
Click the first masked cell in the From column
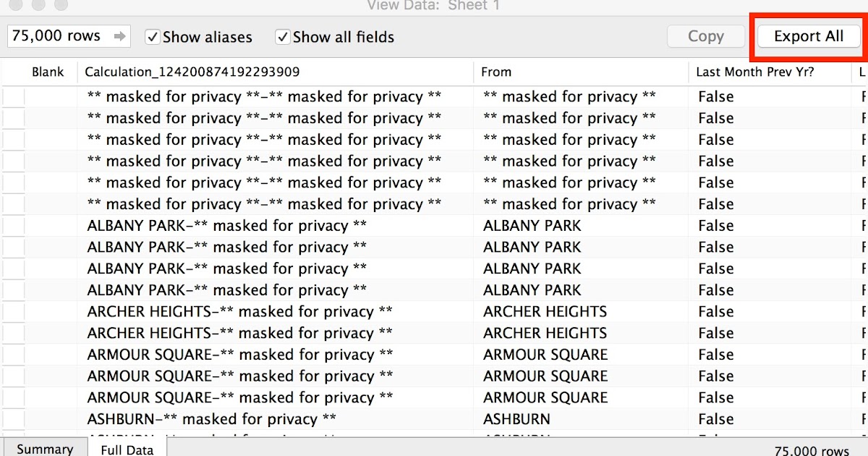click(569, 97)
